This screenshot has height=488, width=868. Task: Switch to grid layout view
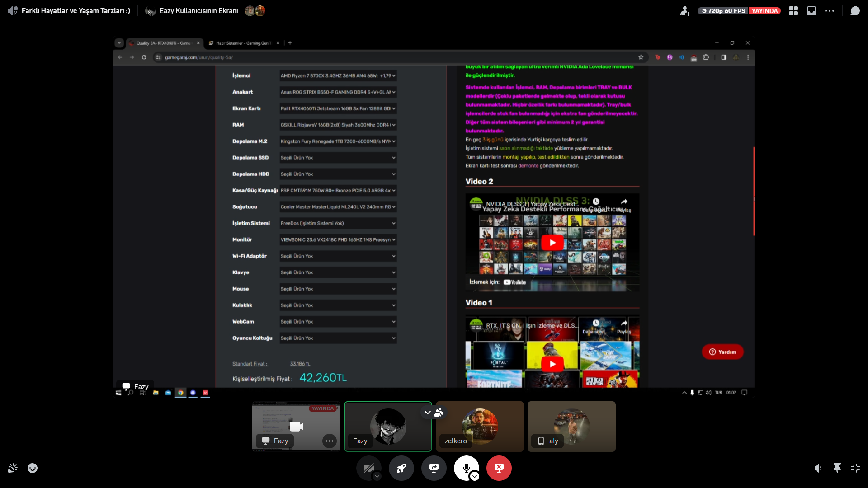pyautogui.click(x=793, y=11)
